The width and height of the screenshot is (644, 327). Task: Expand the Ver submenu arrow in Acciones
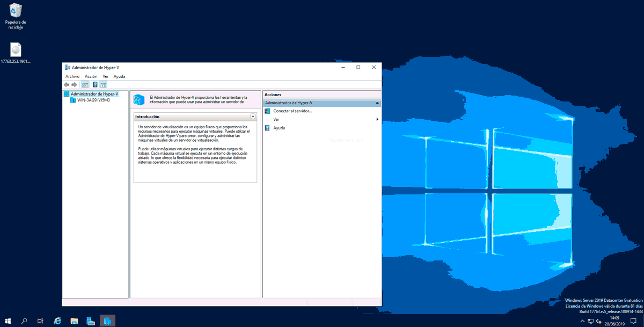[378, 119]
